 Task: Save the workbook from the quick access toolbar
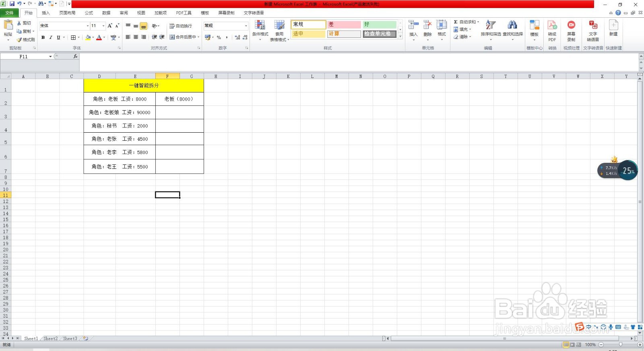12,4
